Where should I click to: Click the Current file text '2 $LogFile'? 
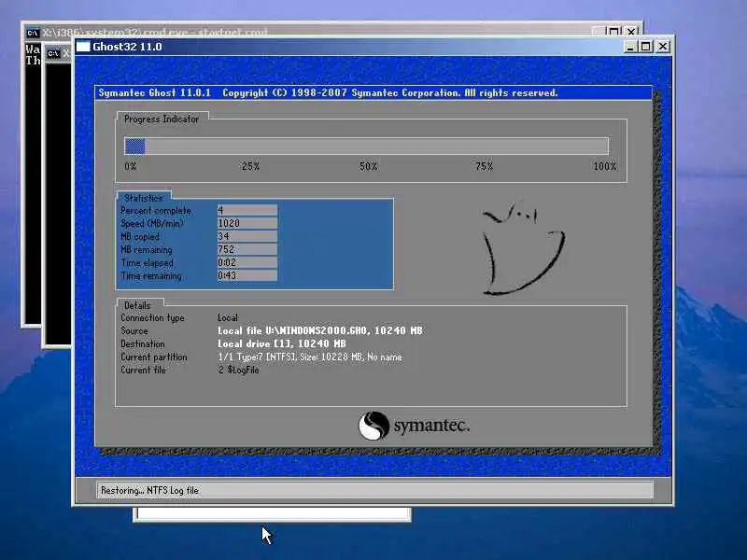click(239, 370)
